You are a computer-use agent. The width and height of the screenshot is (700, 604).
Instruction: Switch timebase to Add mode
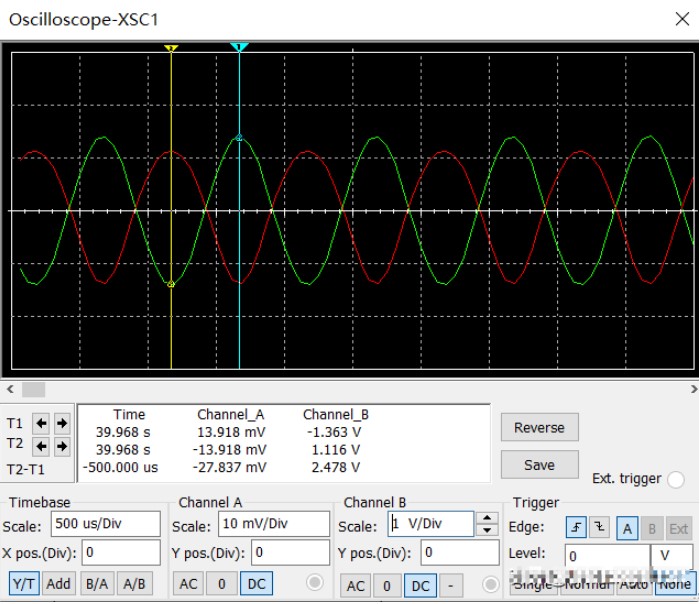(58, 583)
